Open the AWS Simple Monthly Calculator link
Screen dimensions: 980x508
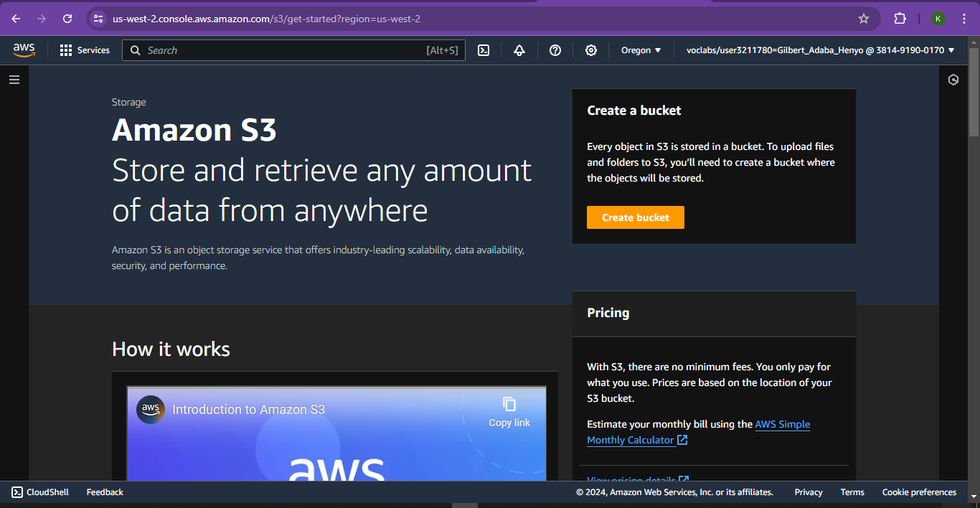click(x=699, y=432)
